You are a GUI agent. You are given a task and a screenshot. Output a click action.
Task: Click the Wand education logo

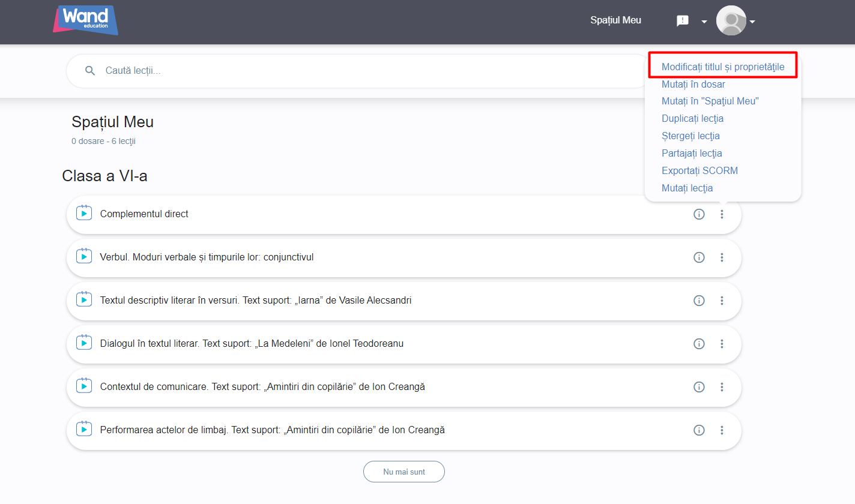(85, 20)
